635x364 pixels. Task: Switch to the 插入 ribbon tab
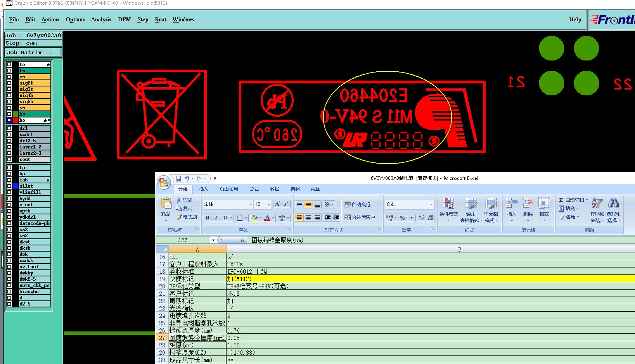click(203, 189)
